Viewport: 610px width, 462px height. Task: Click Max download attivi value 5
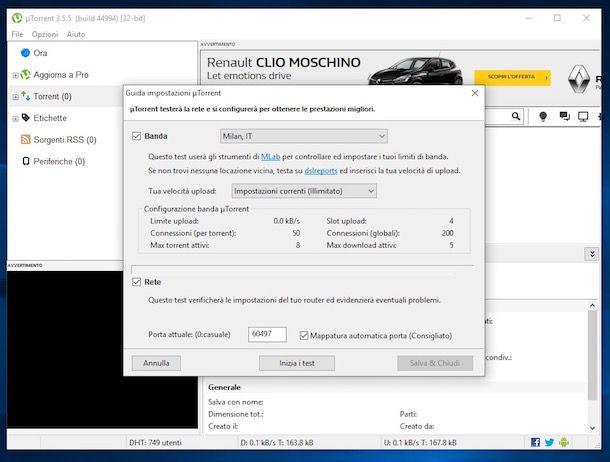tap(451, 245)
